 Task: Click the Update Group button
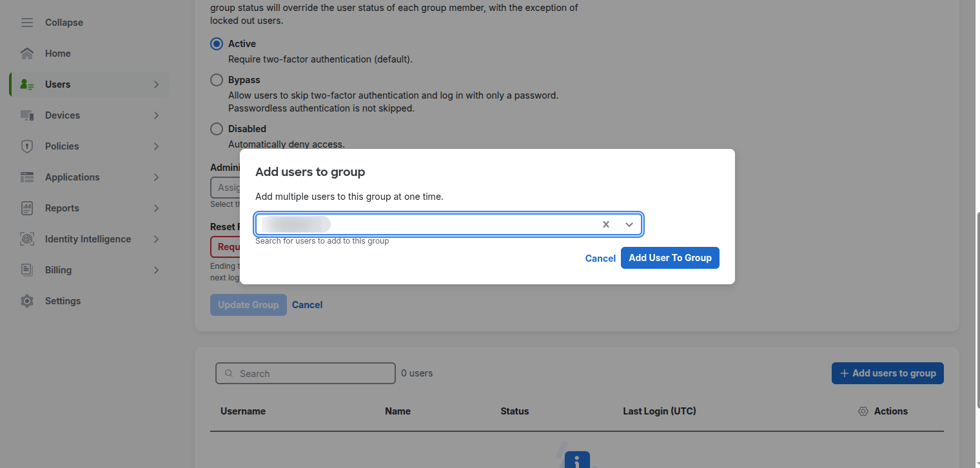tap(248, 305)
